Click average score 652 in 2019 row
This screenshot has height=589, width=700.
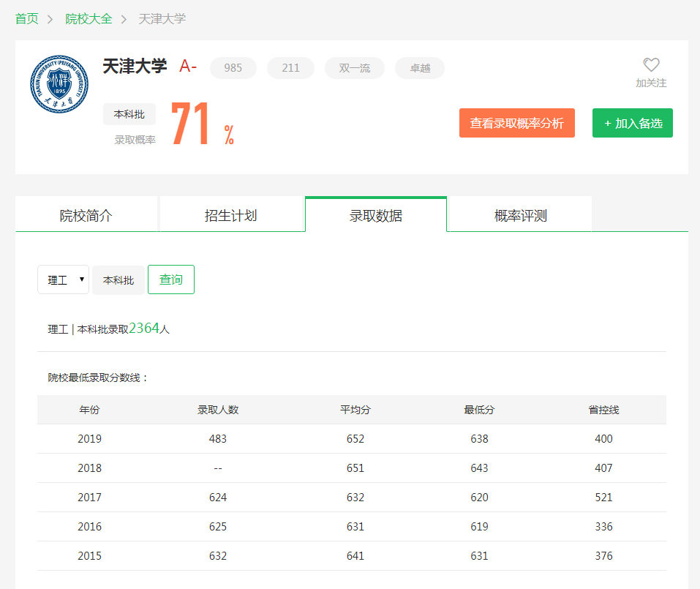pos(355,438)
